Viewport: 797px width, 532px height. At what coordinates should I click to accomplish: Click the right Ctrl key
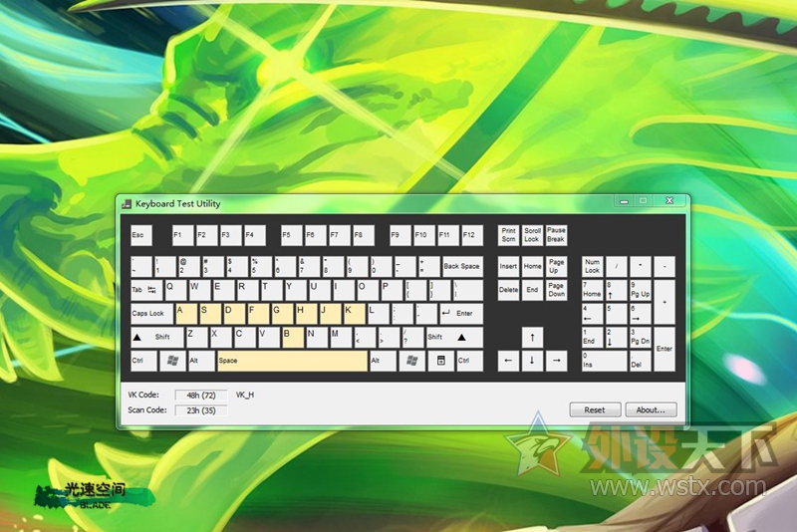click(469, 361)
